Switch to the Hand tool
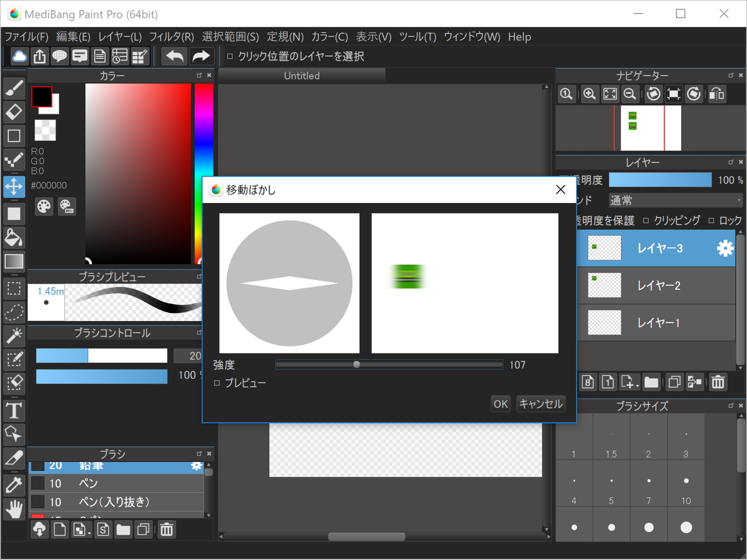The width and height of the screenshot is (747, 560). tap(14, 509)
